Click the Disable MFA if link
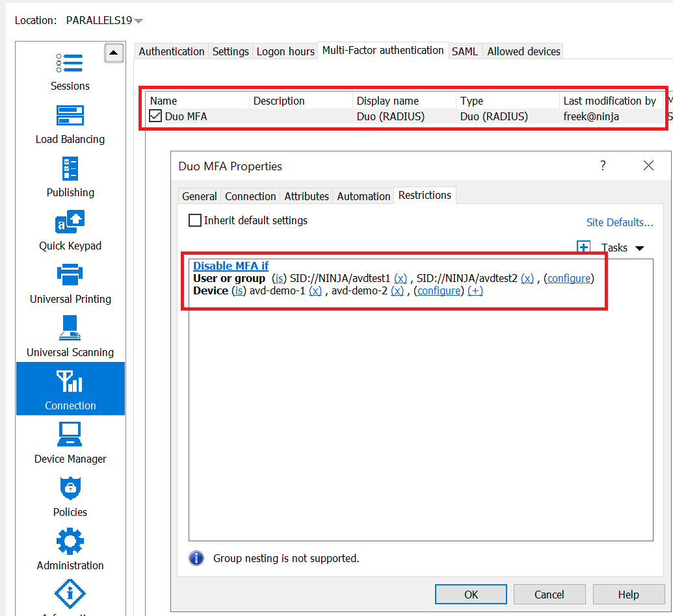Screen dimensions: 673x616 pyautogui.click(x=231, y=266)
